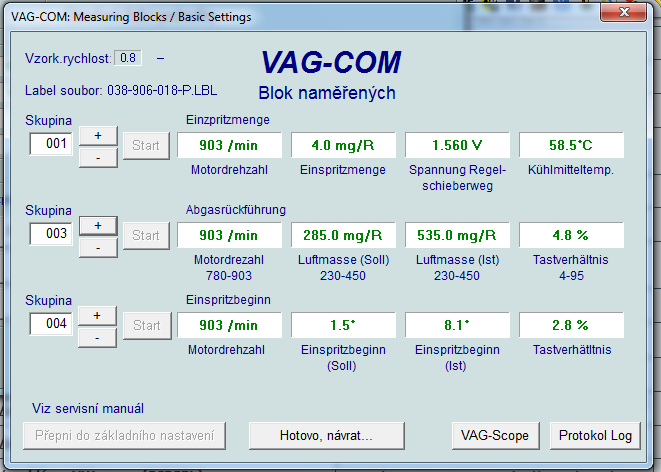This screenshot has width=661, height=472.
Task: Click the Tastverhältnis 4-95 label
Action: pos(571,268)
